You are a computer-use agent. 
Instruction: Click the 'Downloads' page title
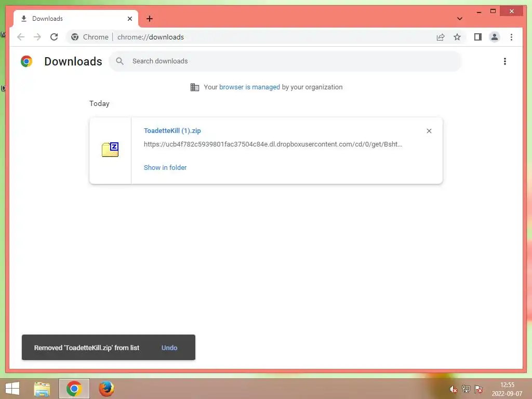tap(73, 61)
